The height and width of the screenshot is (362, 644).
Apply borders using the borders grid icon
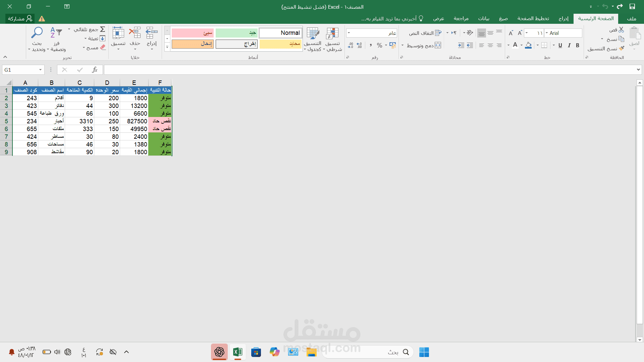[544, 45]
